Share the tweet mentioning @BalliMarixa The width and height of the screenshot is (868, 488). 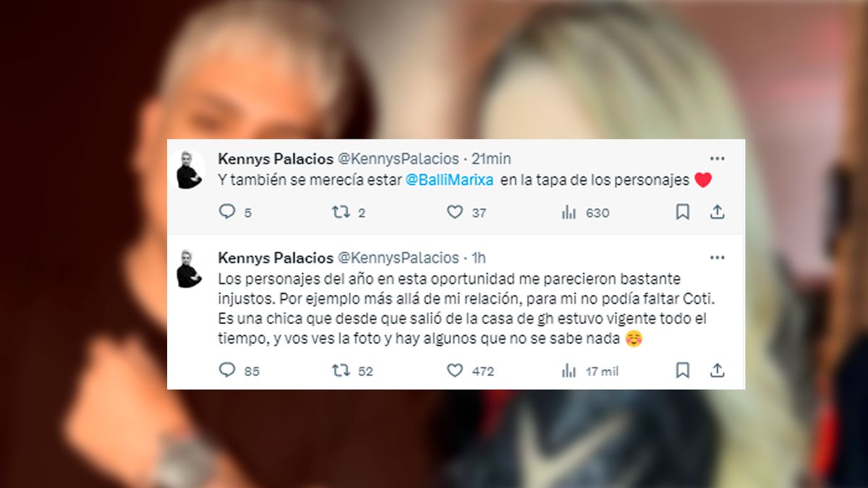717,212
